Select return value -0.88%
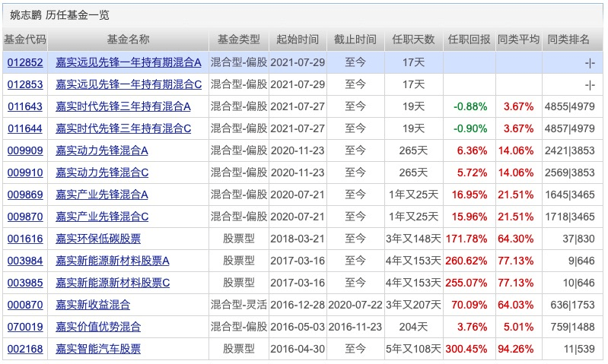This screenshot has width=608, height=364. tap(470, 106)
